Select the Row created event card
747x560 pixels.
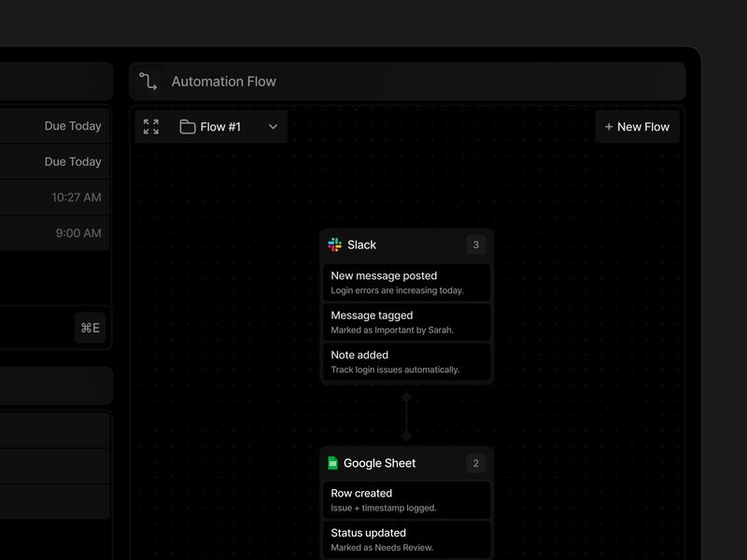click(x=407, y=499)
